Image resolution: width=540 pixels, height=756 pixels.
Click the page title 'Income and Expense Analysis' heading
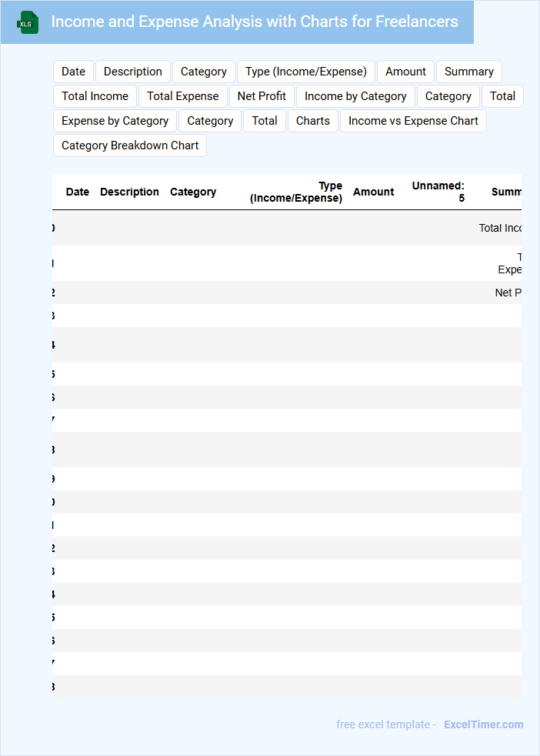255,22
